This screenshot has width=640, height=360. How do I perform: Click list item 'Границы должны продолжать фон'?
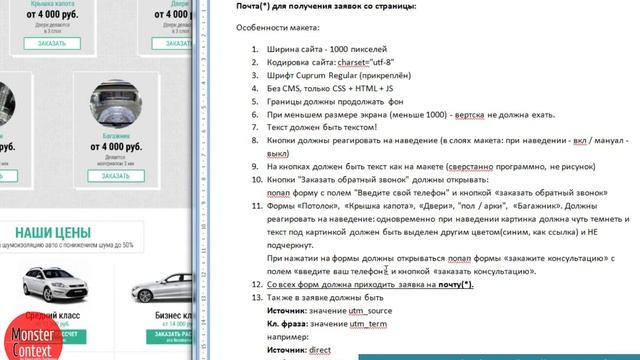pyautogui.click(x=335, y=101)
